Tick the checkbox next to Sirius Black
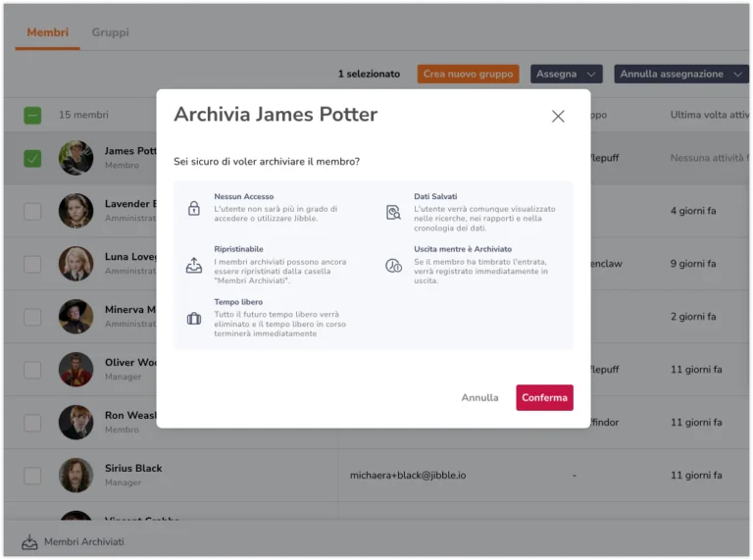The width and height of the screenshot is (753, 560). coord(32,476)
